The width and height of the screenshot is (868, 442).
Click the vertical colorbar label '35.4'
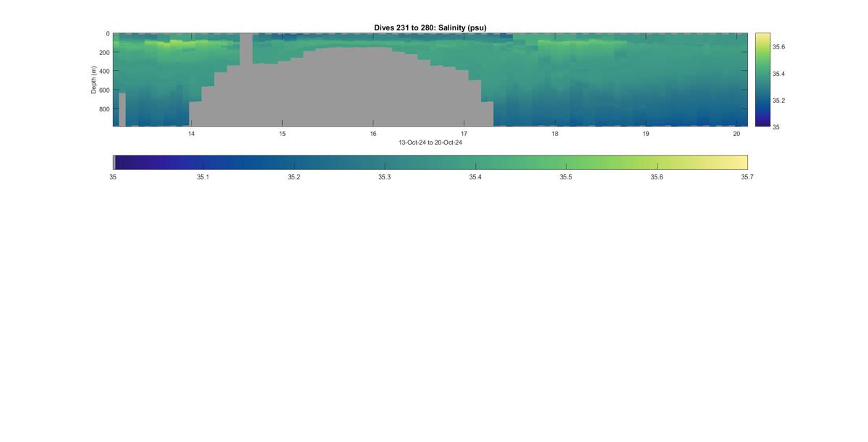click(x=779, y=74)
